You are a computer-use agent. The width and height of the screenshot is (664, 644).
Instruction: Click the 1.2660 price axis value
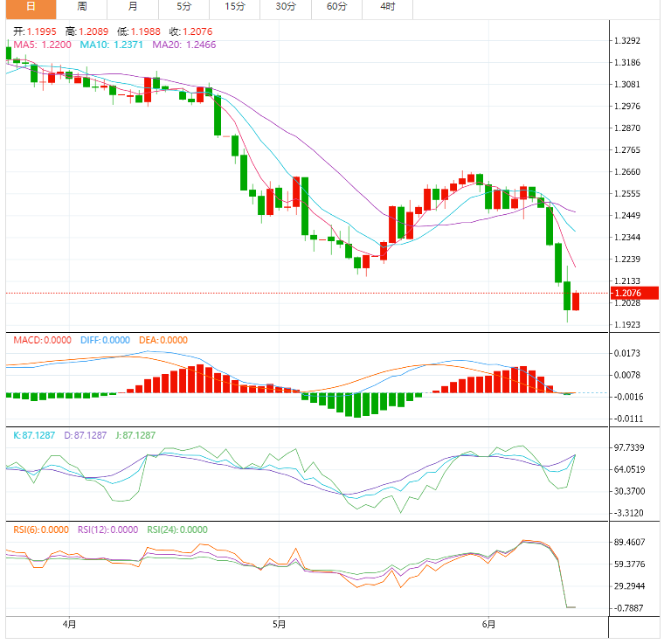627,172
